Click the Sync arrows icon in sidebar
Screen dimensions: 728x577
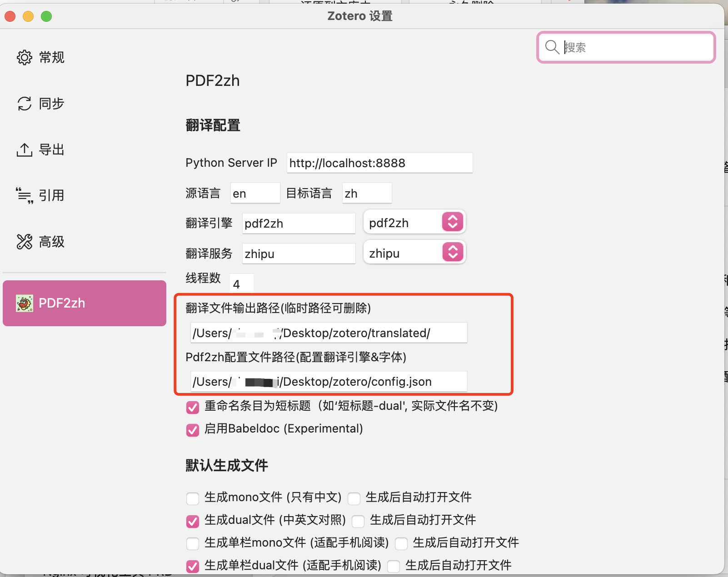point(25,104)
